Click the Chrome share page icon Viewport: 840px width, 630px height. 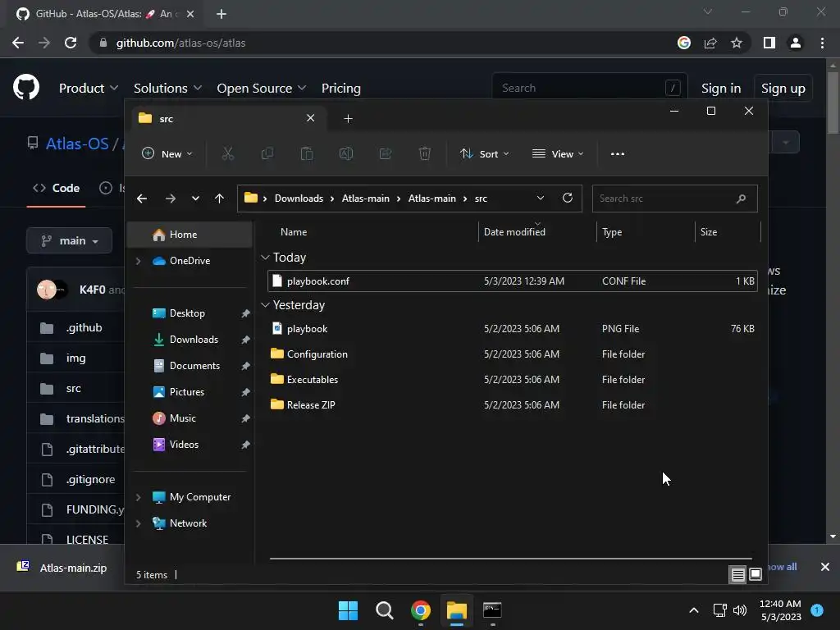click(x=710, y=43)
